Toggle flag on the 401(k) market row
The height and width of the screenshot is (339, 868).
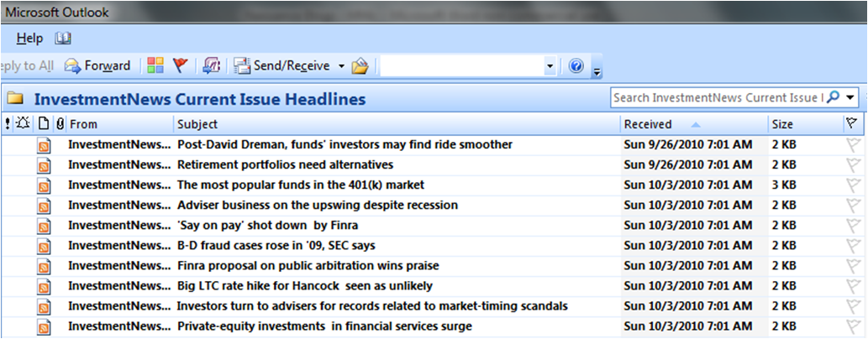(x=853, y=185)
